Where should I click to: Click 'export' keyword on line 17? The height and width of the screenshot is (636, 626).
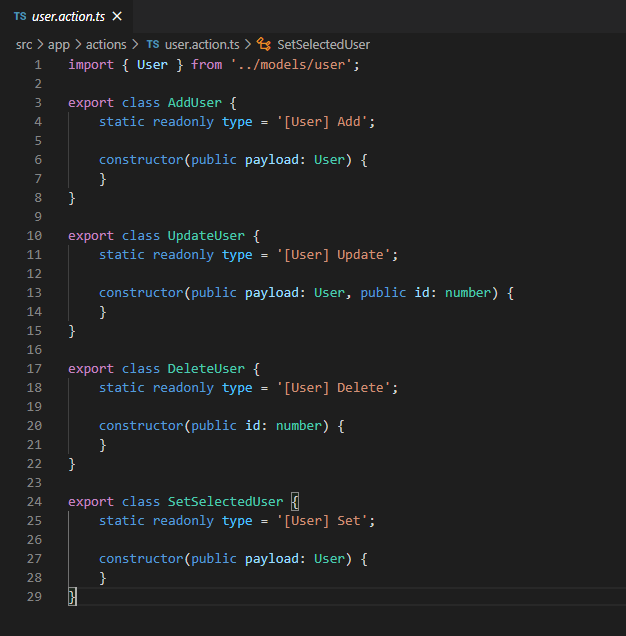tap(91, 369)
